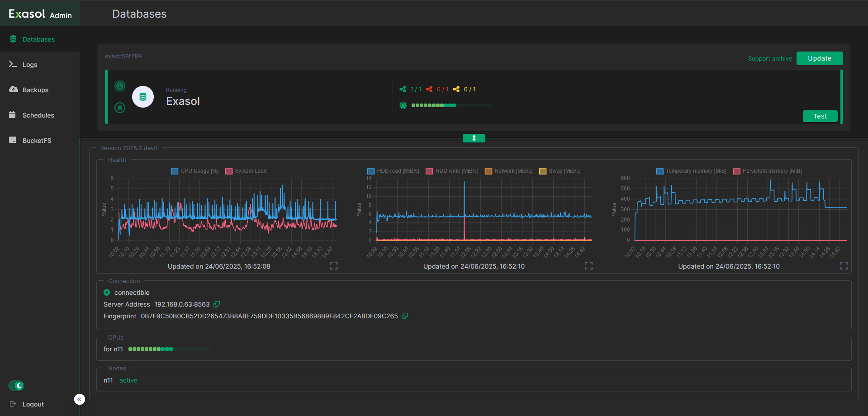This screenshot has height=416, width=868.
Task: Click the Running status label
Action: coord(176,90)
